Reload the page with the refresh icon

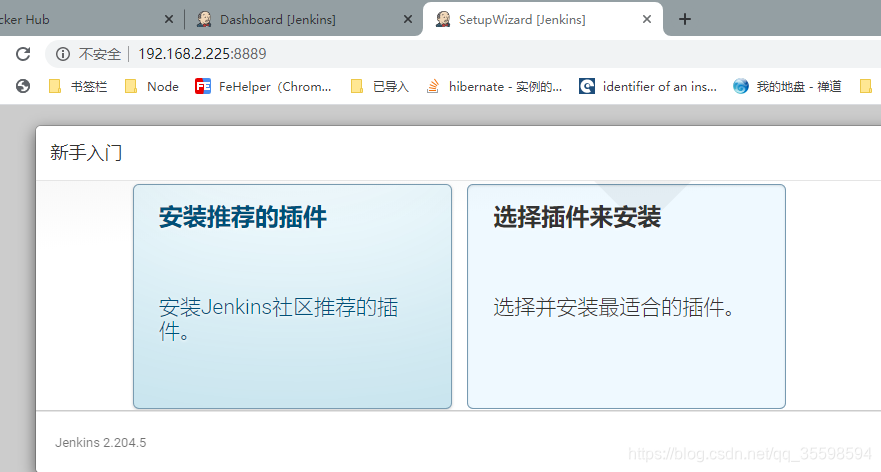point(23,54)
